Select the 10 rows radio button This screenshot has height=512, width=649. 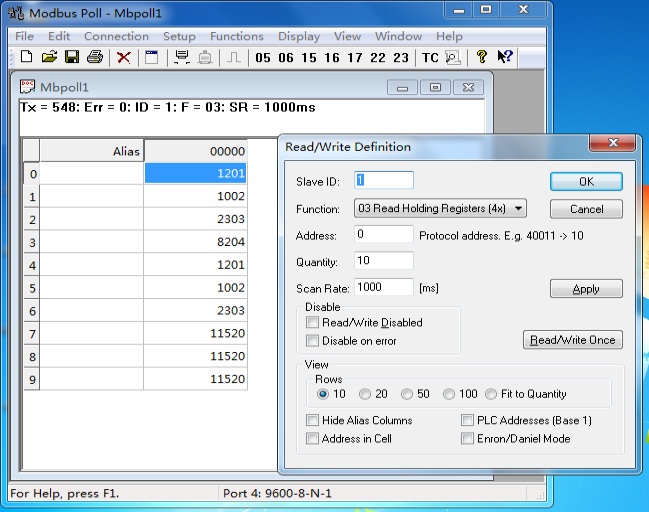[323, 394]
